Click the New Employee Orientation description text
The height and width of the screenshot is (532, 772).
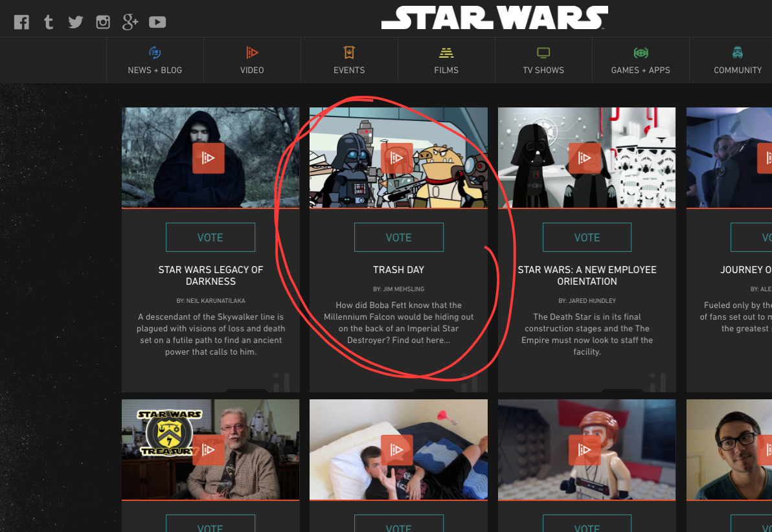point(587,334)
